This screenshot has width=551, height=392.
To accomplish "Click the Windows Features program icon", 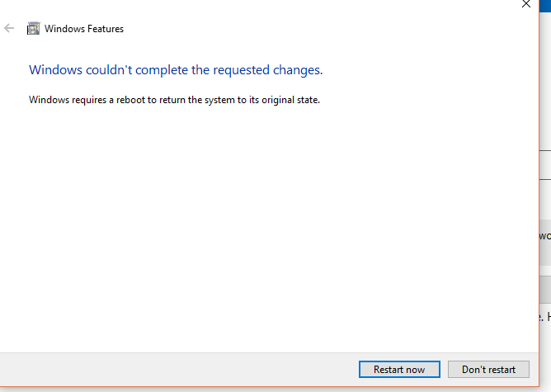I will [33, 29].
